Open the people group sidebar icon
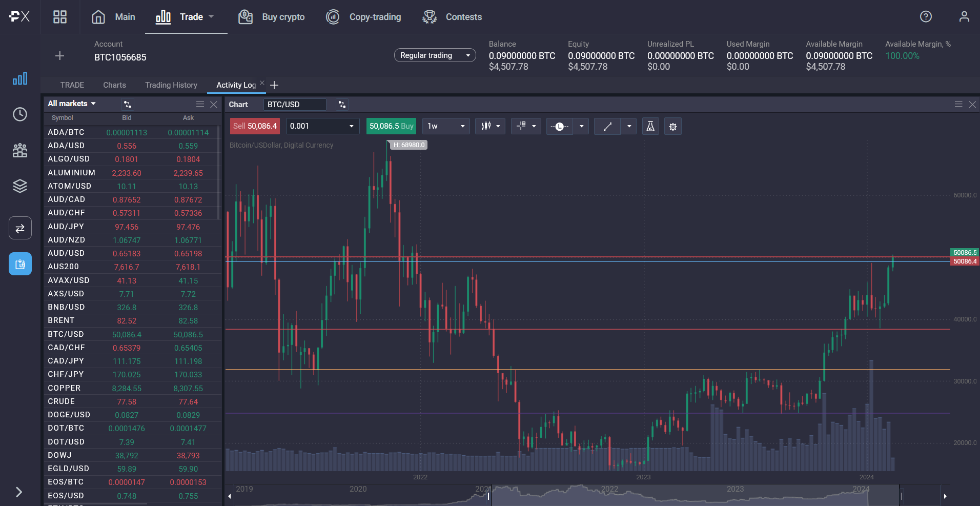Screen dimensions: 980x506 point(20,150)
